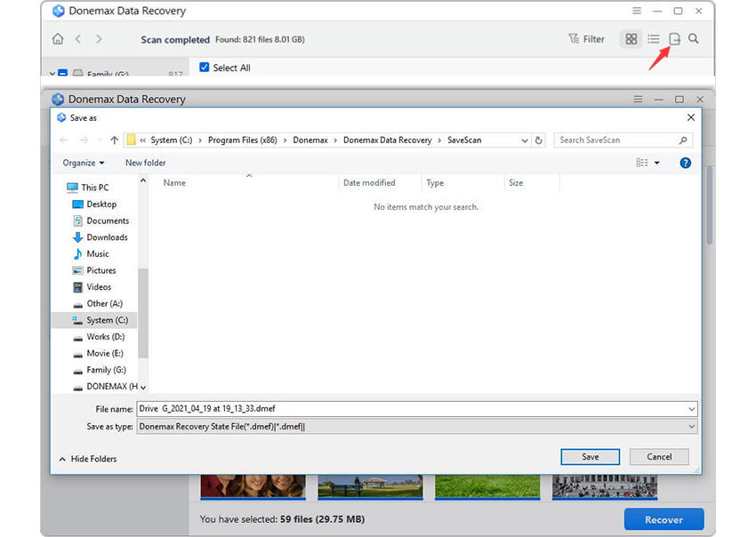Click the Cancel button

click(x=659, y=457)
